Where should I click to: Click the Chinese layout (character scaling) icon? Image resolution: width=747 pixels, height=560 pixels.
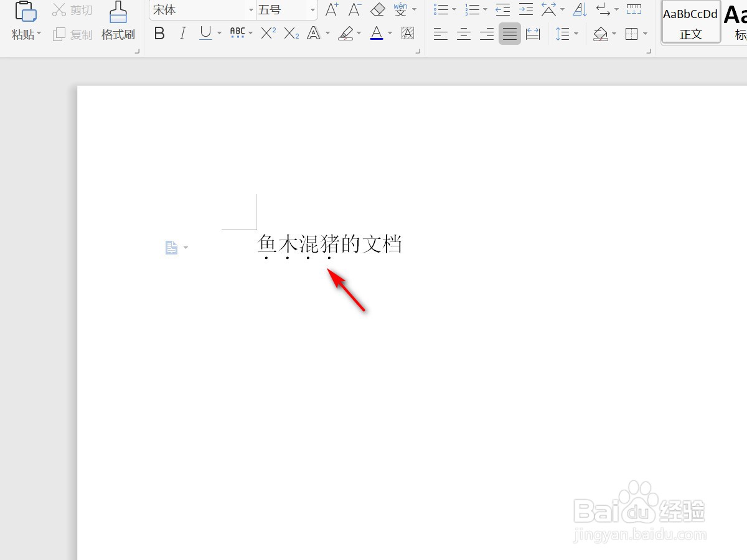coord(548,9)
